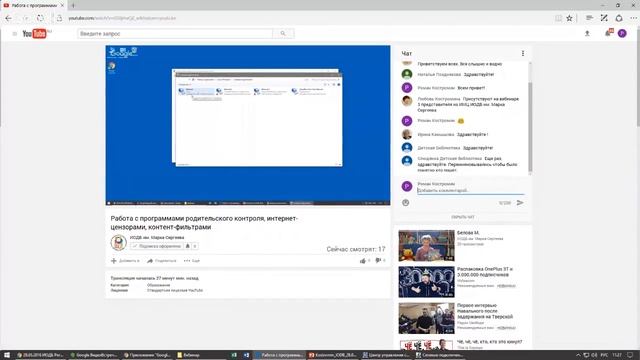This screenshot has height=360, width=640.
Task: Open 'Белова М.' suggested video thumbnail
Action: point(426,245)
